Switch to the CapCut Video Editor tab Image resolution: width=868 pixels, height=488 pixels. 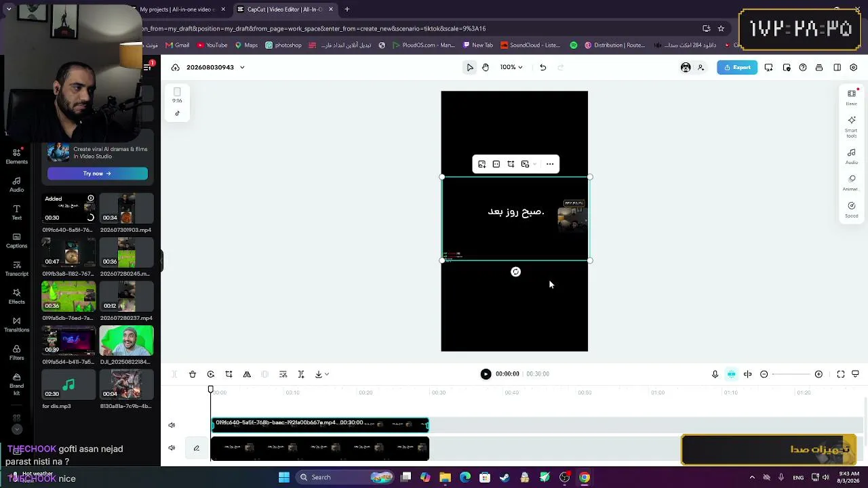[285, 9]
